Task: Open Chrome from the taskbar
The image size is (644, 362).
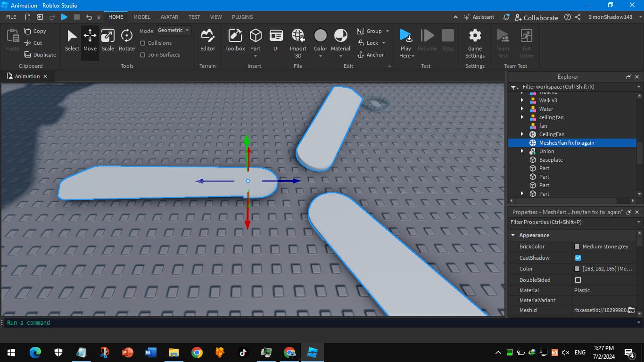Action: (x=197, y=352)
